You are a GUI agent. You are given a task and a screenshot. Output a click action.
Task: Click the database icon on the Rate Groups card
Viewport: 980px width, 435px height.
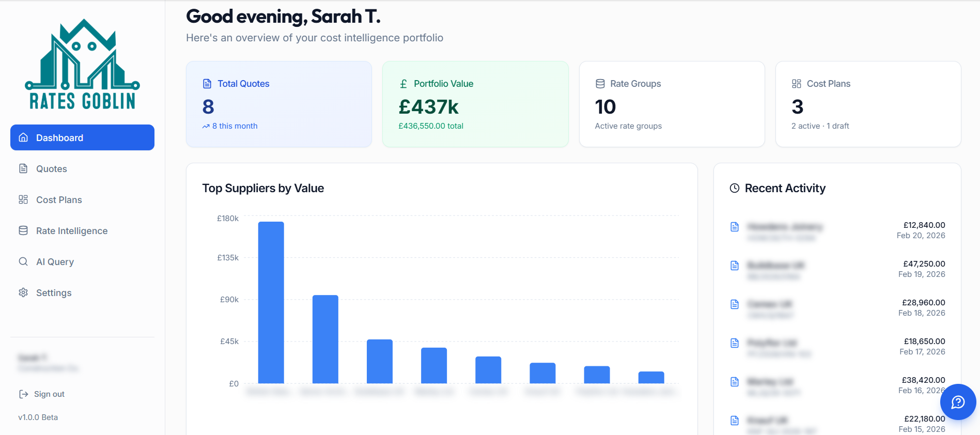click(600, 83)
